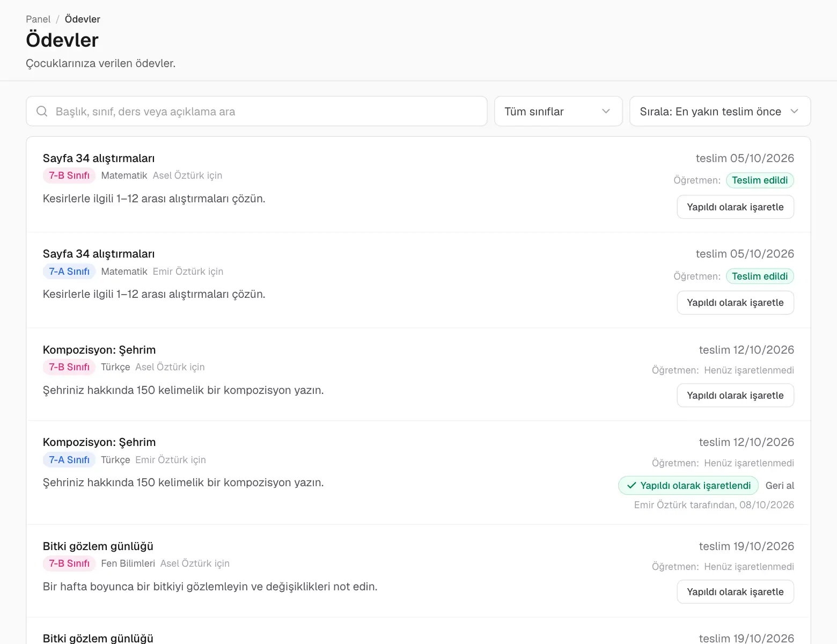Open the 'Sırala: En yakın teslim önce' dropdown

[x=719, y=111]
